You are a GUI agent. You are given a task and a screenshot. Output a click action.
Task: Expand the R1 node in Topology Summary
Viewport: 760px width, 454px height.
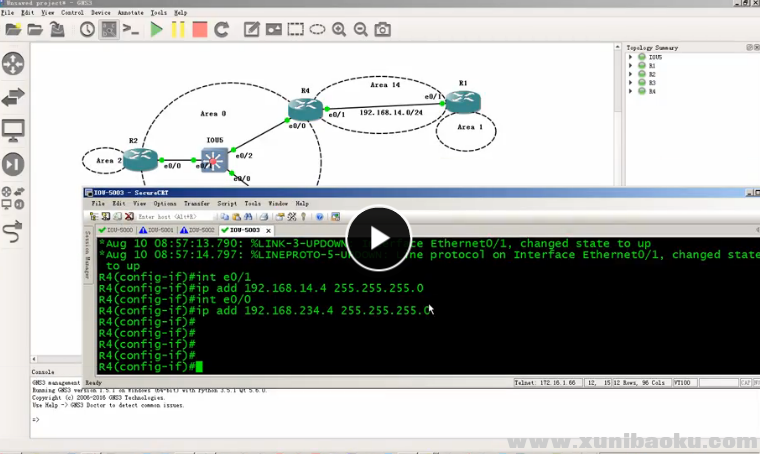coord(631,66)
